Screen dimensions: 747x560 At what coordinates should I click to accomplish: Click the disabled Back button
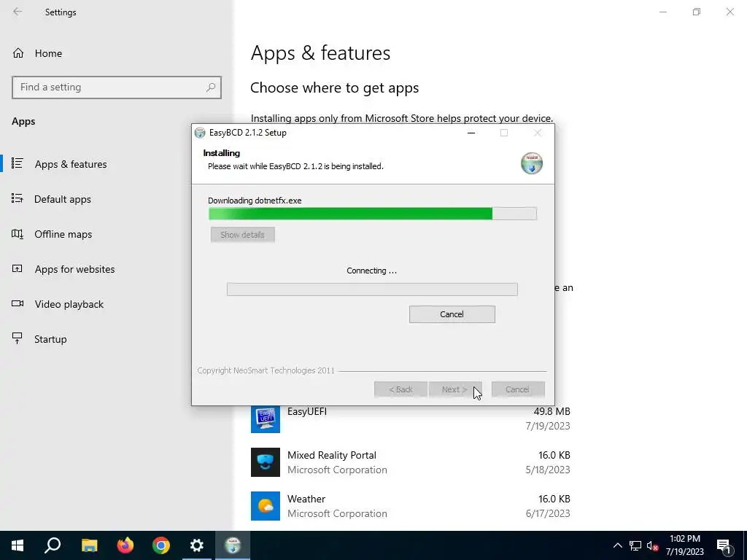pos(400,389)
